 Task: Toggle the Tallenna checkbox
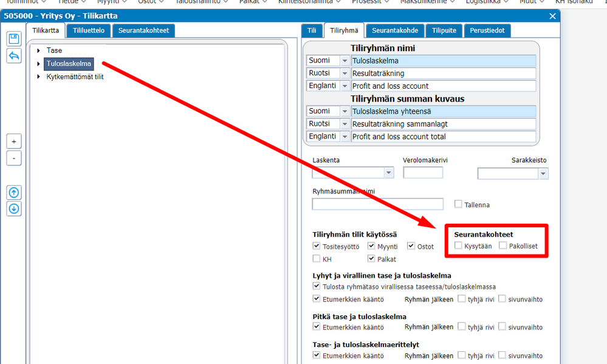click(458, 204)
